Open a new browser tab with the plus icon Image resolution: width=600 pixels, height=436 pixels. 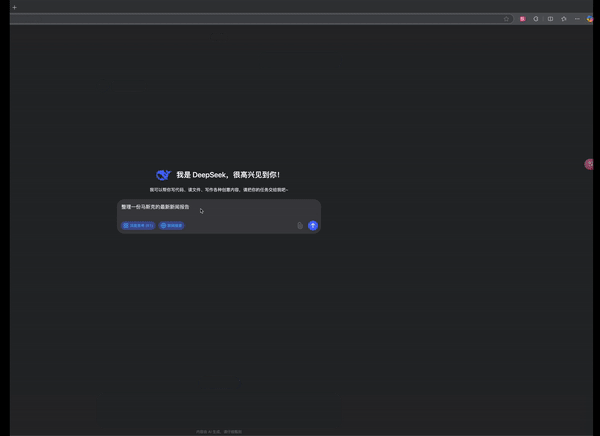click(x=15, y=7)
